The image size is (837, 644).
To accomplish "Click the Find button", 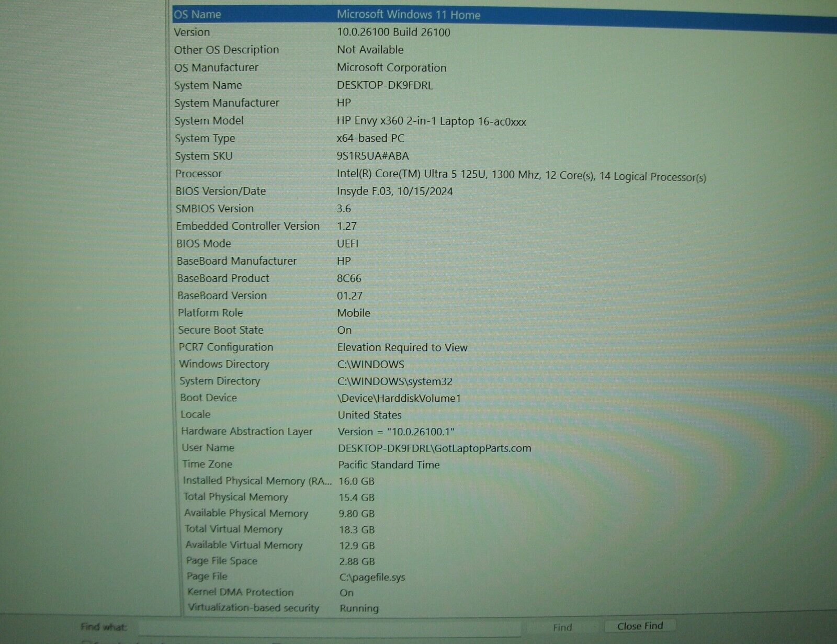I will (562, 627).
